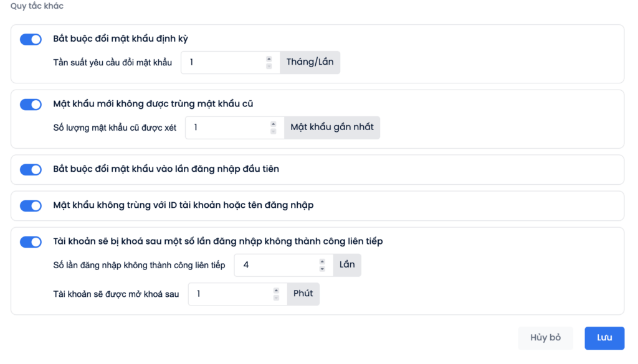Viewport: 638px width, 364px height.
Task: Toggle 'Bắt buộc đổi mật khẩu vào lần đăng nhập đầu tiên'
Action: (x=31, y=169)
